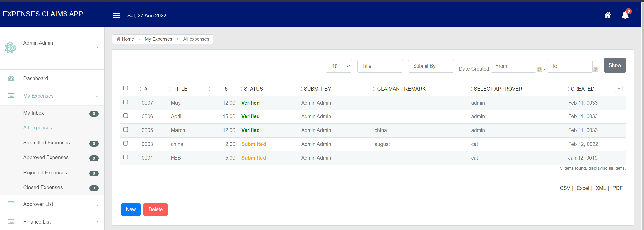
Task: Check the box for expense 0007
Action: point(126,102)
